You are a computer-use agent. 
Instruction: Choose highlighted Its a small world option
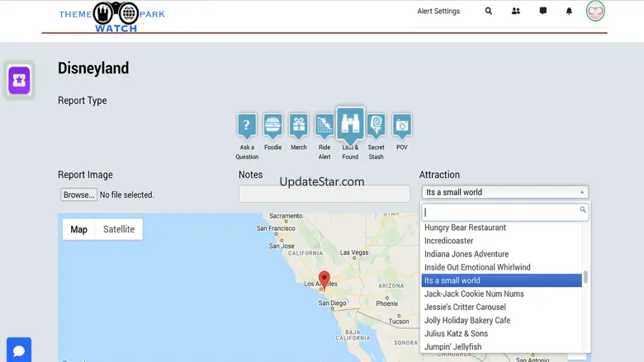click(501, 280)
